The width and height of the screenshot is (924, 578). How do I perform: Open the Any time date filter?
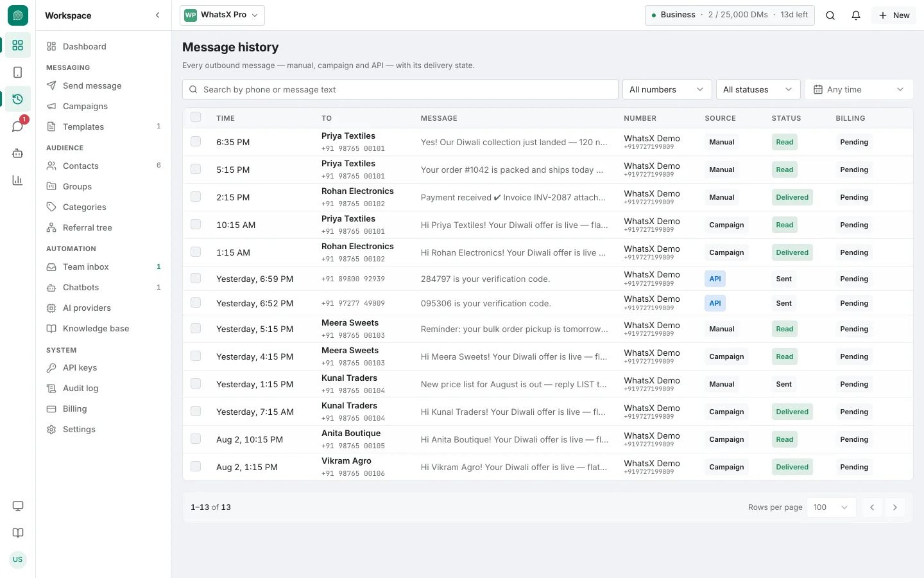[x=859, y=89]
